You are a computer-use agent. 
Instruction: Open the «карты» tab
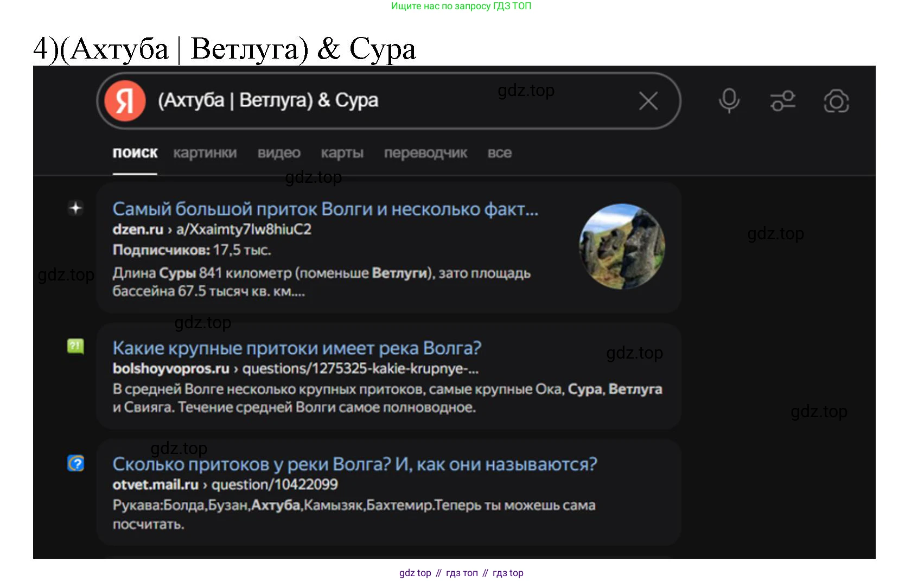[342, 153]
